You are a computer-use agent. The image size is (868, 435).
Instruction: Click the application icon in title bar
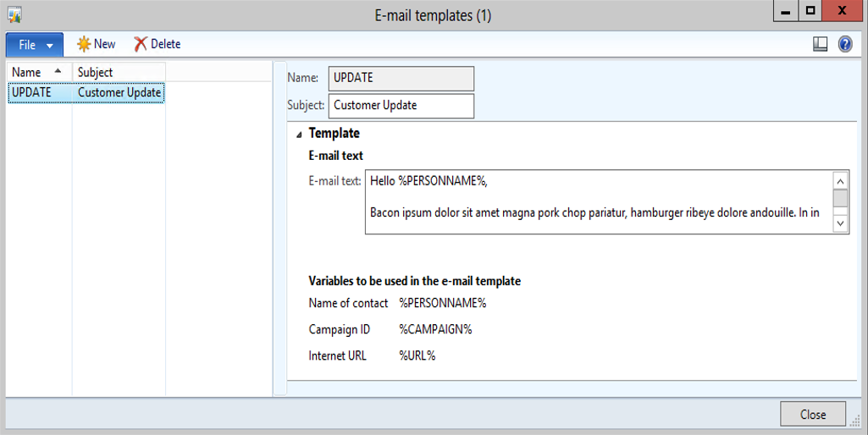(x=14, y=14)
